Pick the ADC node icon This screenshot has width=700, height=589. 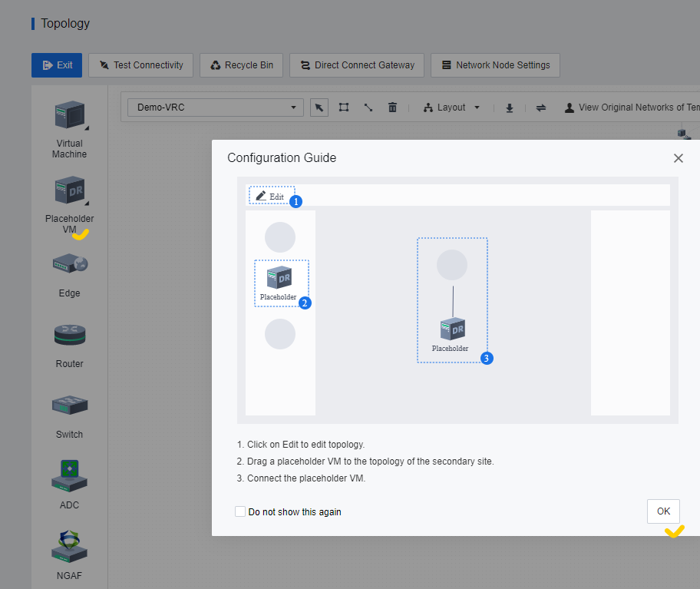69,476
